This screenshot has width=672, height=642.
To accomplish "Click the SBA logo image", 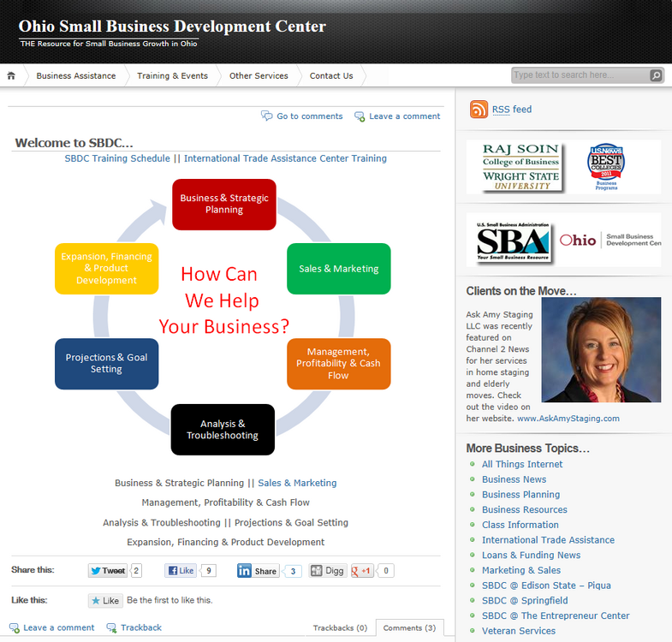I will tap(513, 241).
